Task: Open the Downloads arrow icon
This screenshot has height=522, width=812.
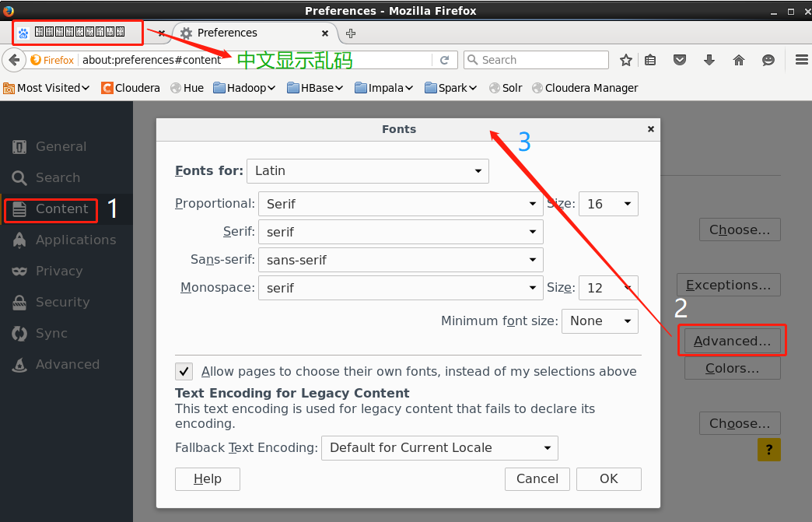Action: pyautogui.click(x=709, y=60)
